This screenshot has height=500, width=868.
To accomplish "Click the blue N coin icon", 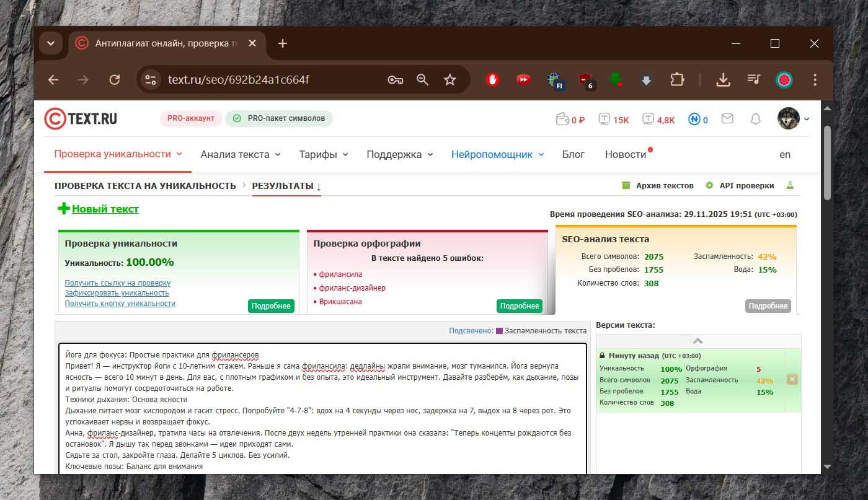I will [x=694, y=119].
